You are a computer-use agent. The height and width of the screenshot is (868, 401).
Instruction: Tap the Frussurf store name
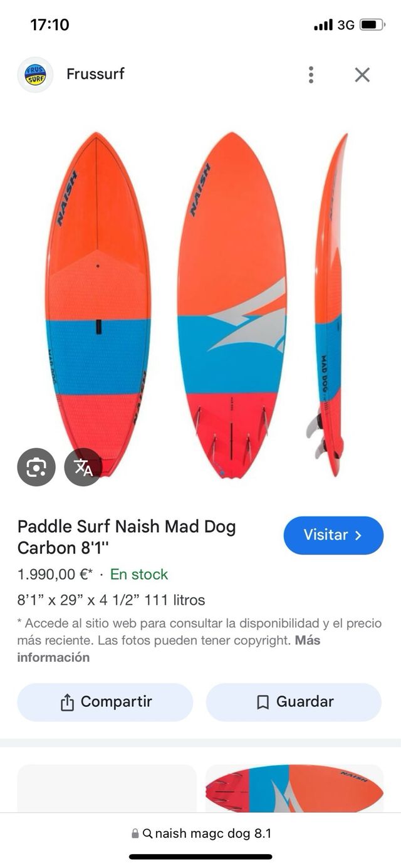95,74
